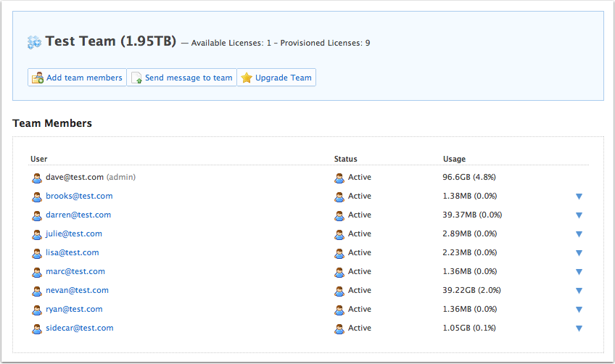Screen dimensions: 615x364
Task: Open the dropdown arrow for ryan@test.com
Action: 579,310
